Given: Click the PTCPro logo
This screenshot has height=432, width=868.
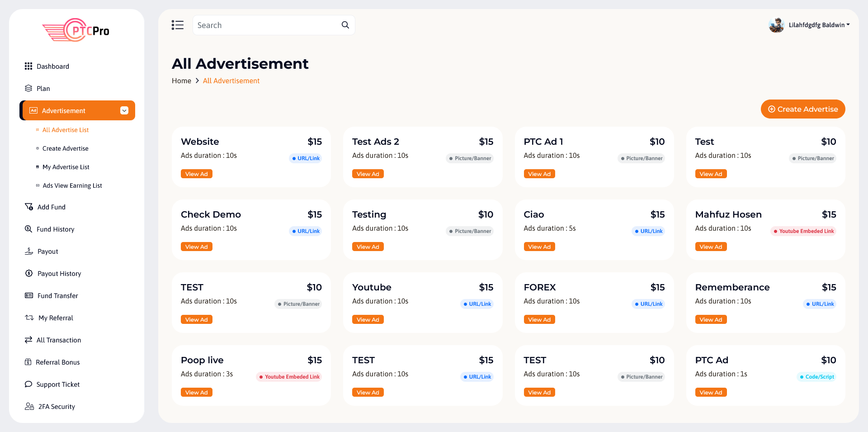Looking at the screenshot, I should (x=76, y=30).
